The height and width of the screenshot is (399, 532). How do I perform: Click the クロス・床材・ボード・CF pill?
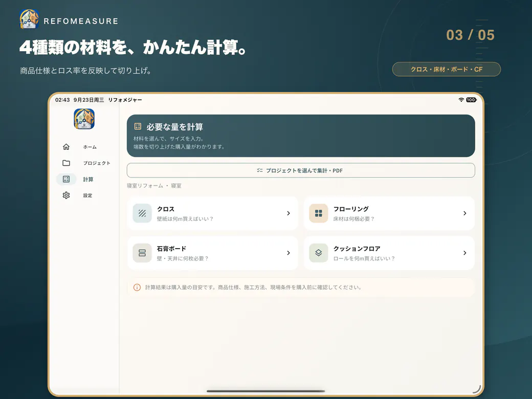point(447,69)
